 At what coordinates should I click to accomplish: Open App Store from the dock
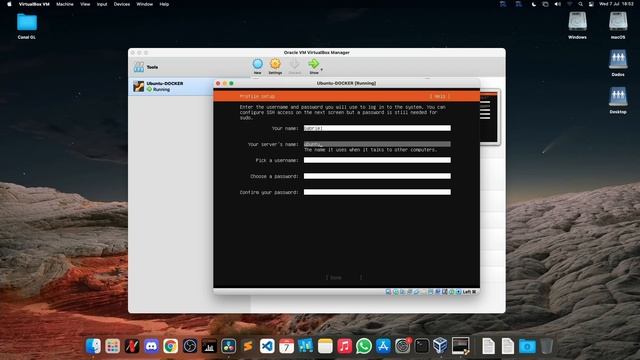[383, 346]
